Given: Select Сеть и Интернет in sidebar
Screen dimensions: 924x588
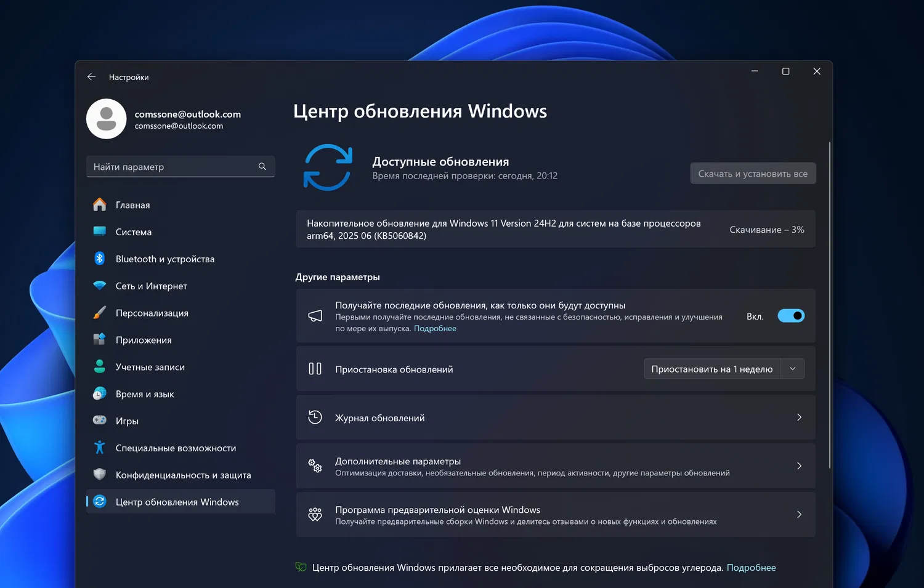Looking at the screenshot, I should click(180, 286).
